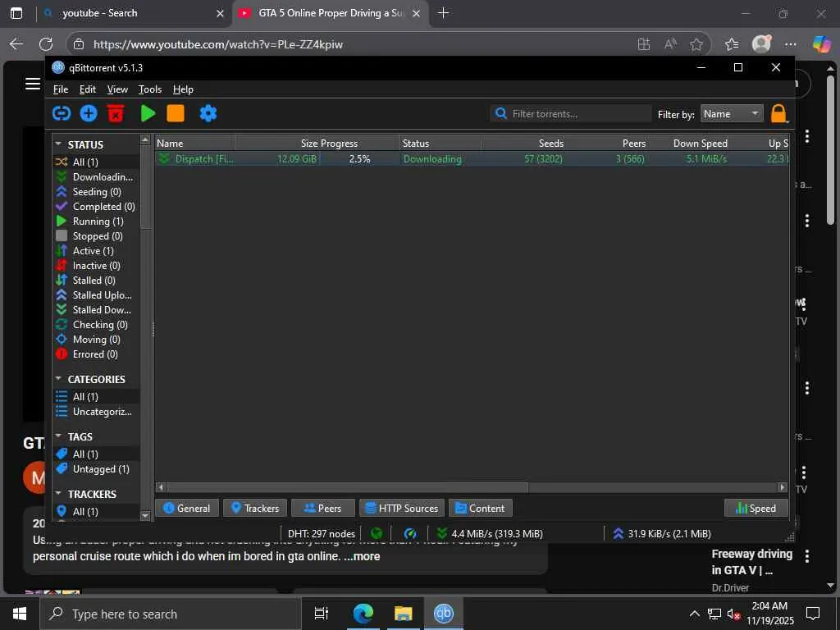Open the View menu
Image resolution: width=840 pixels, height=630 pixels.
117,89
